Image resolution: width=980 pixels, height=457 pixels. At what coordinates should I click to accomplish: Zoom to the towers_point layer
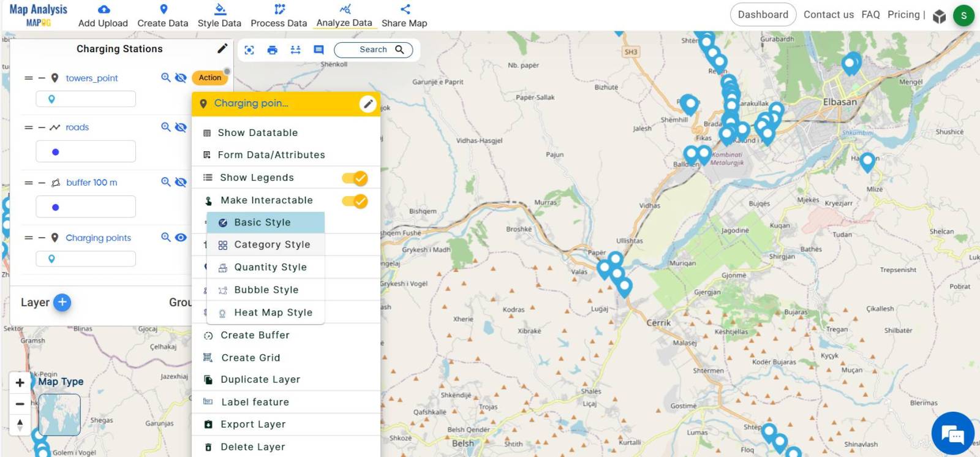pos(165,78)
